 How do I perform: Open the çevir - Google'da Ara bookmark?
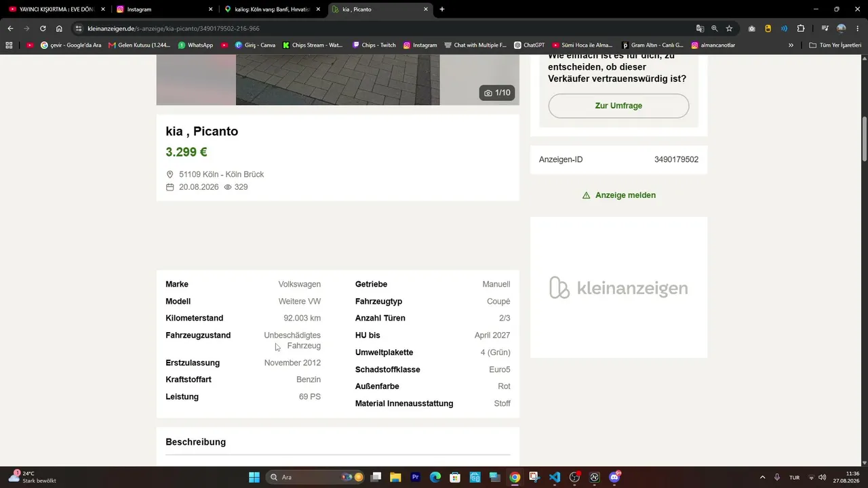click(x=71, y=45)
